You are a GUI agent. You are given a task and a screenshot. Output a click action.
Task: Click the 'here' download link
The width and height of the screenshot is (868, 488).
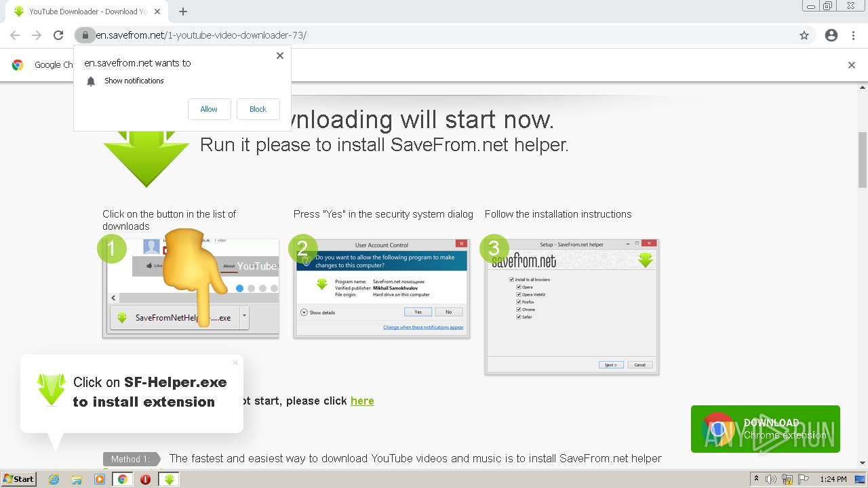point(362,401)
